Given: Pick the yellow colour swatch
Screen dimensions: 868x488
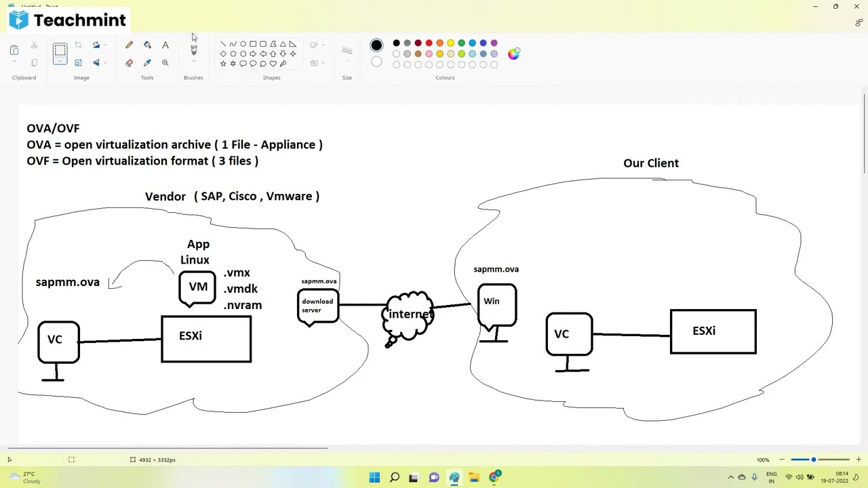Looking at the screenshot, I should 450,43.
